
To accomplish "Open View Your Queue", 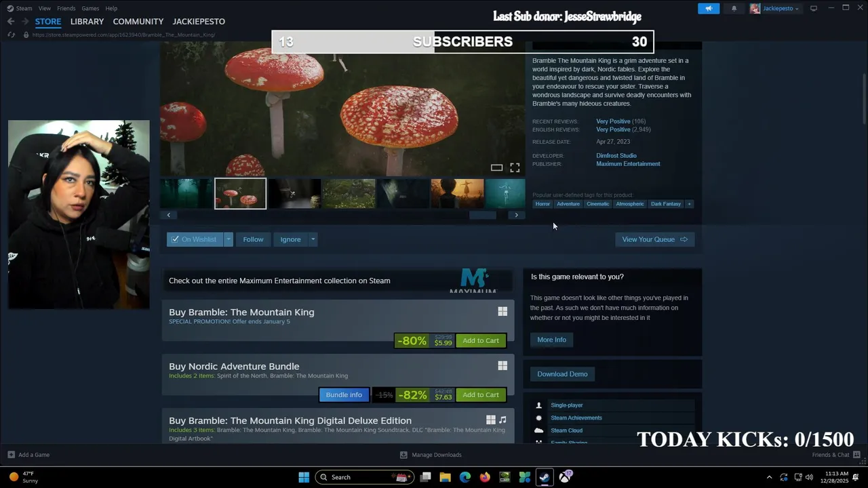I will (654, 239).
